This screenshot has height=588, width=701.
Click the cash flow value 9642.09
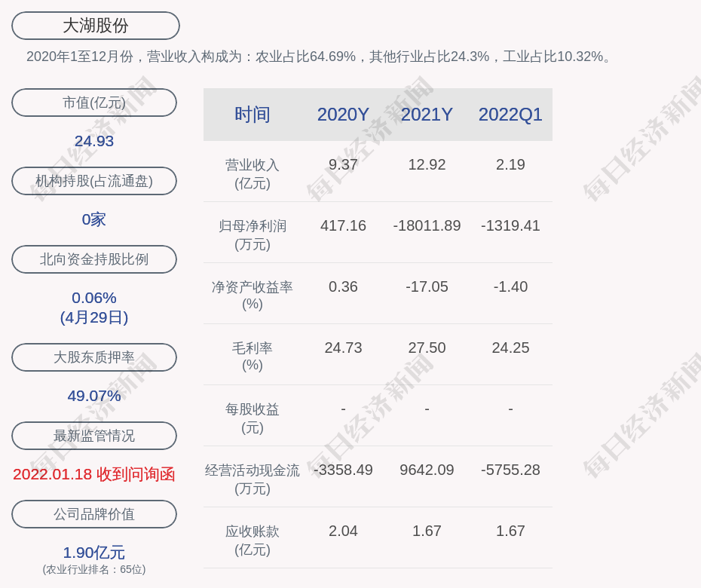[427, 470]
